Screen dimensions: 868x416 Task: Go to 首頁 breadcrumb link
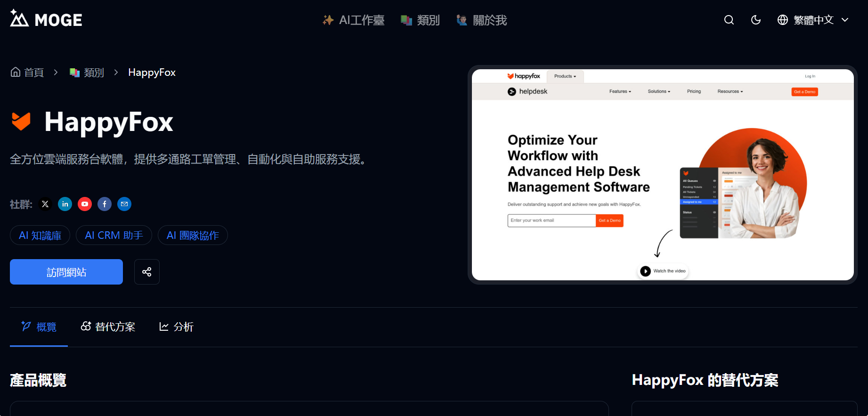(x=27, y=73)
